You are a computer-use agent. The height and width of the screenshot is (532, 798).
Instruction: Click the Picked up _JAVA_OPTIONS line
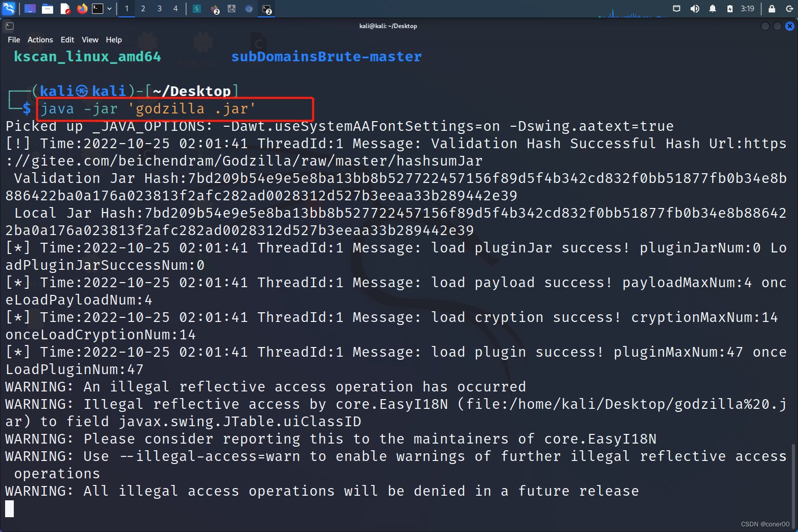[339, 126]
